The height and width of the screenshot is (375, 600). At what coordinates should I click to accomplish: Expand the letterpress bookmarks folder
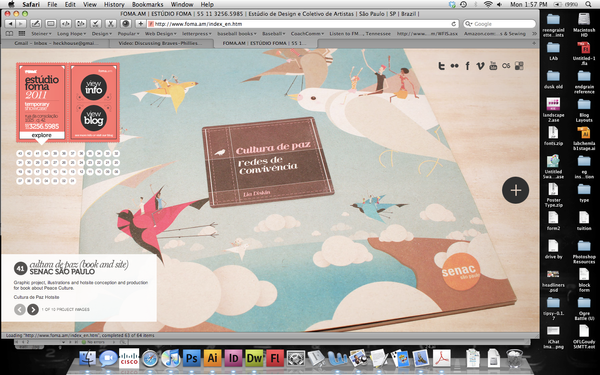tap(197, 34)
